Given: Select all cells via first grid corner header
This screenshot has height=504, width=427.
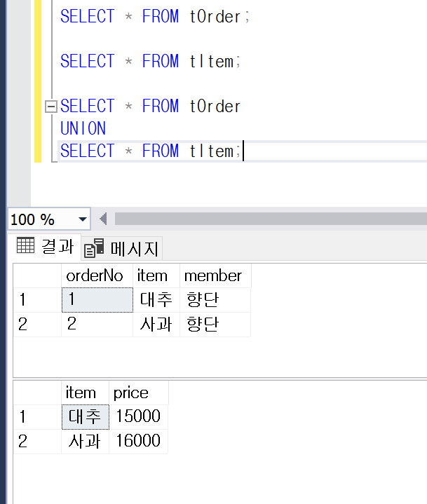Looking at the screenshot, I should coord(37,275).
